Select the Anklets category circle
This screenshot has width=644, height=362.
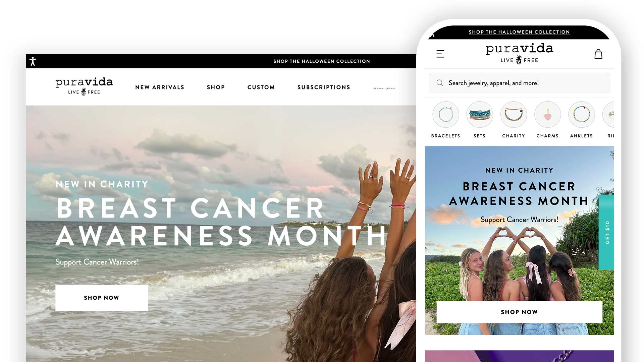point(581,115)
